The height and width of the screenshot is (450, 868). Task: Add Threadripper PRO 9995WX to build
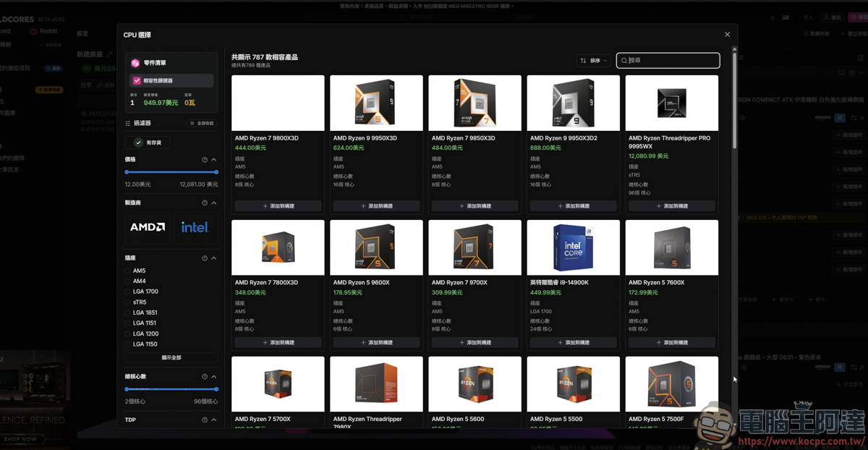click(x=672, y=206)
